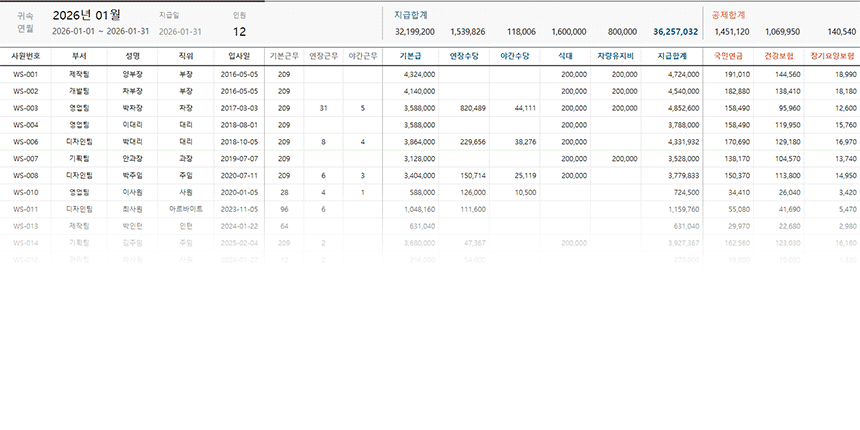The width and height of the screenshot is (860, 430).
Task: Select the 지급일 date 2026-01-31
Action: tap(182, 32)
